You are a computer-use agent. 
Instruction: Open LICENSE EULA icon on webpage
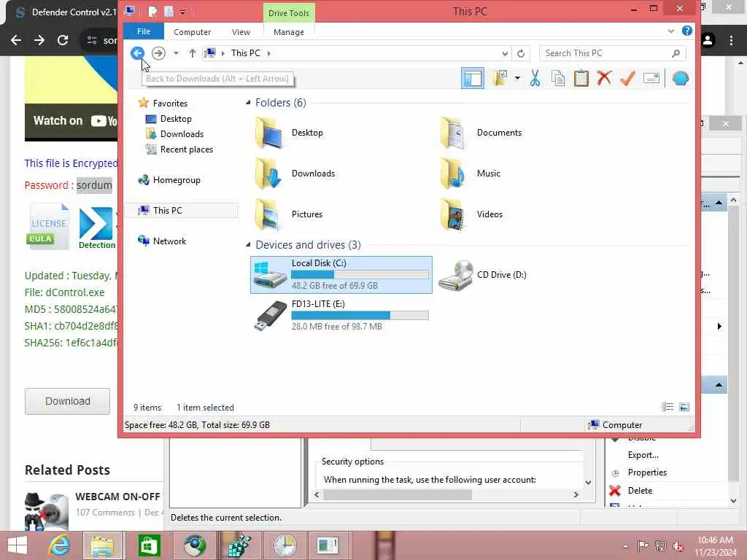[47, 225]
